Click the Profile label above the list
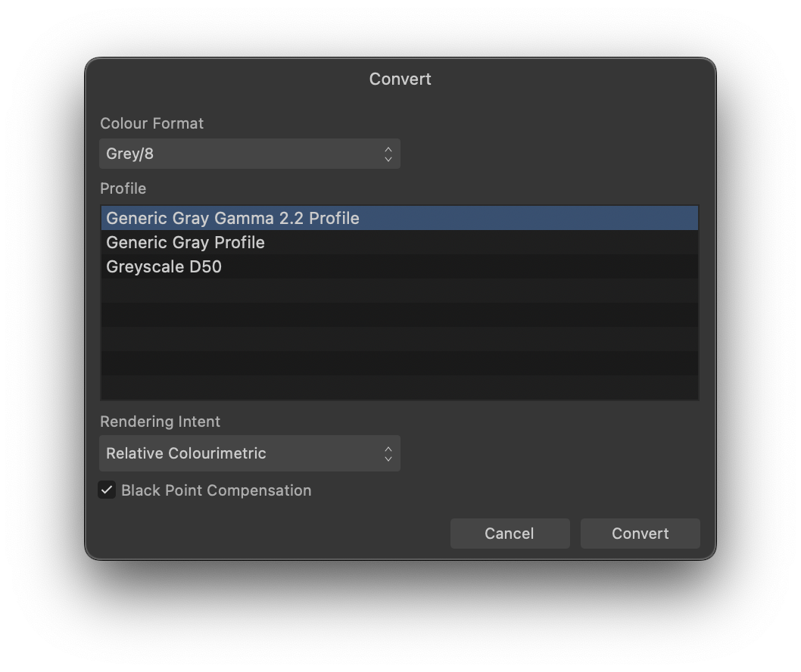This screenshot has width=801, height=672. [123, 189]
